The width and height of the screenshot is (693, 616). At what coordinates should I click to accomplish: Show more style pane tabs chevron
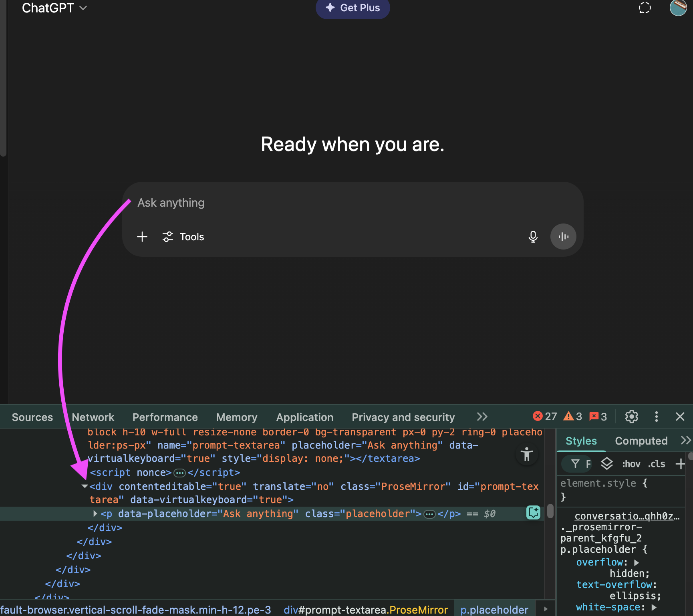point(686,440)
